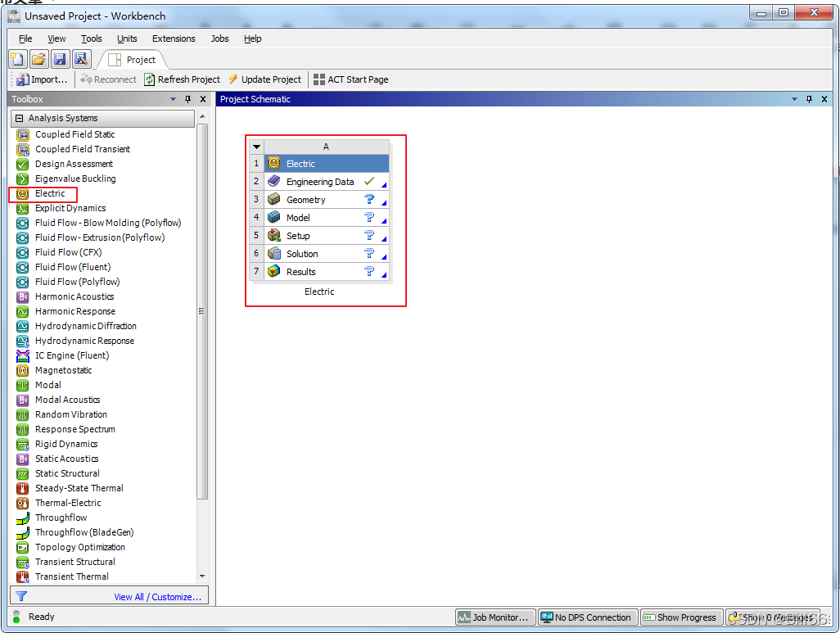The image size is (840, 633).
Task: Select the Model cell in schematic
Action: coord(326,218)
